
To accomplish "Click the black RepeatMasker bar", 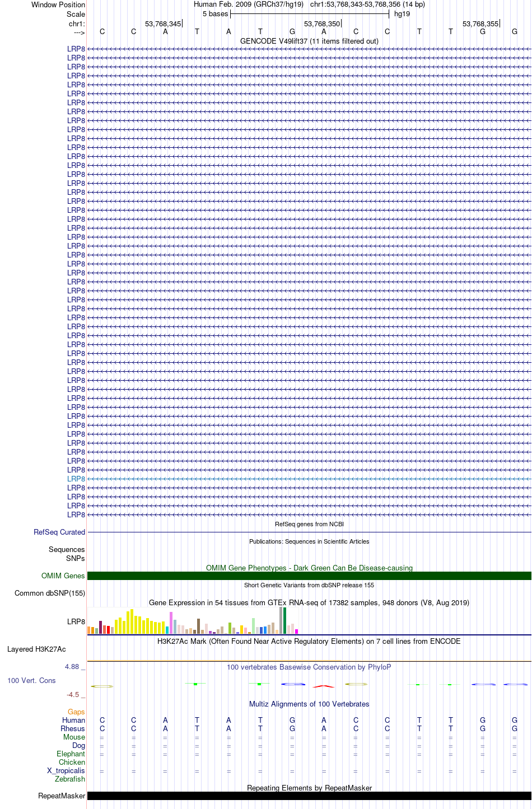I will point(309,796).
